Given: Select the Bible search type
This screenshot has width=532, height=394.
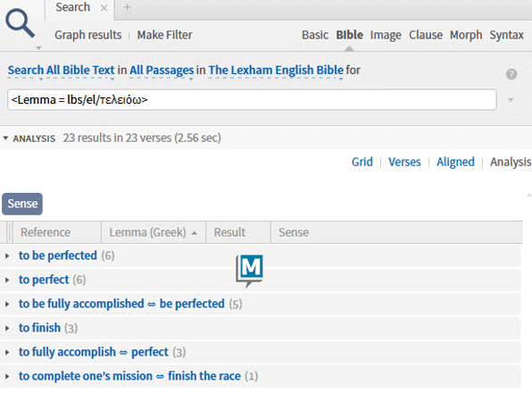Looking at the screenshot, I should [350, 35].
